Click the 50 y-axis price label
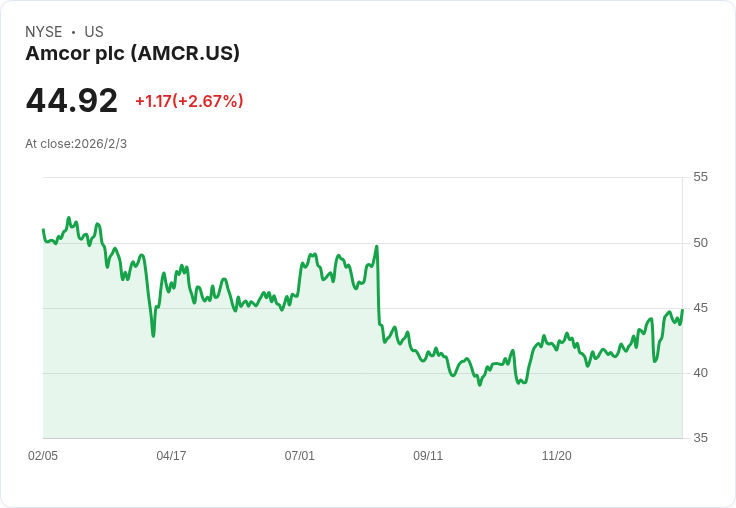 point(700,243)
